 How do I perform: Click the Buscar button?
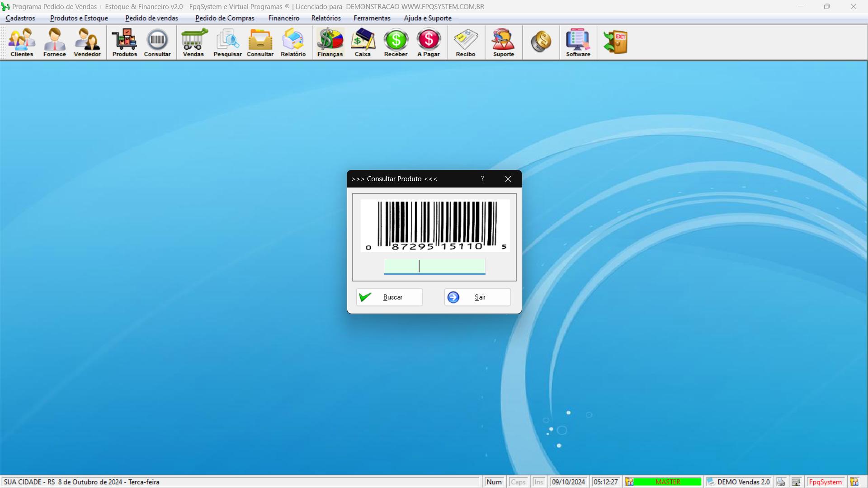pyautogui.click(x=389, y=297)
